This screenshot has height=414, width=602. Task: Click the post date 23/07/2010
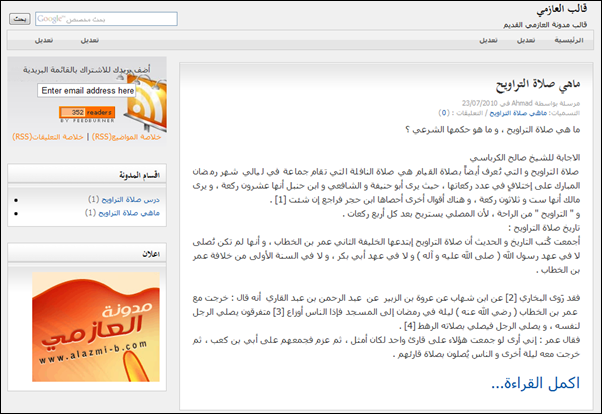480,103
